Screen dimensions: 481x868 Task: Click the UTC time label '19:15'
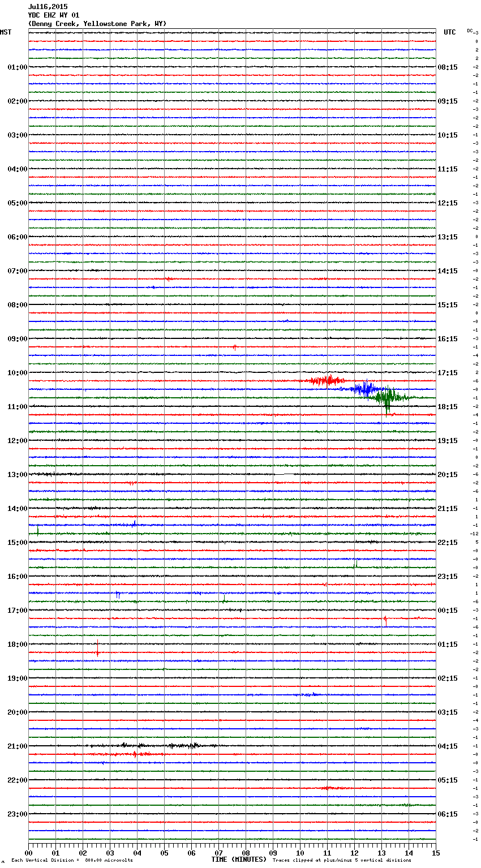448,441
